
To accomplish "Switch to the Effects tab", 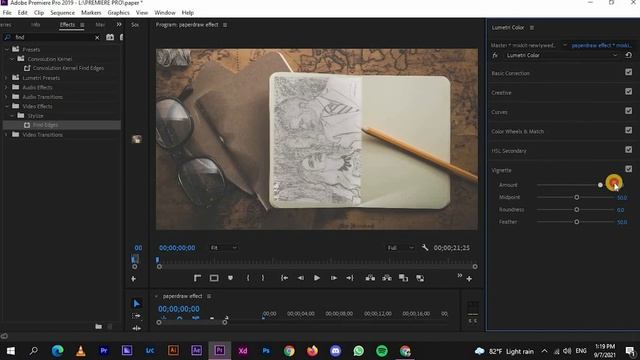I will pos(67,25).
